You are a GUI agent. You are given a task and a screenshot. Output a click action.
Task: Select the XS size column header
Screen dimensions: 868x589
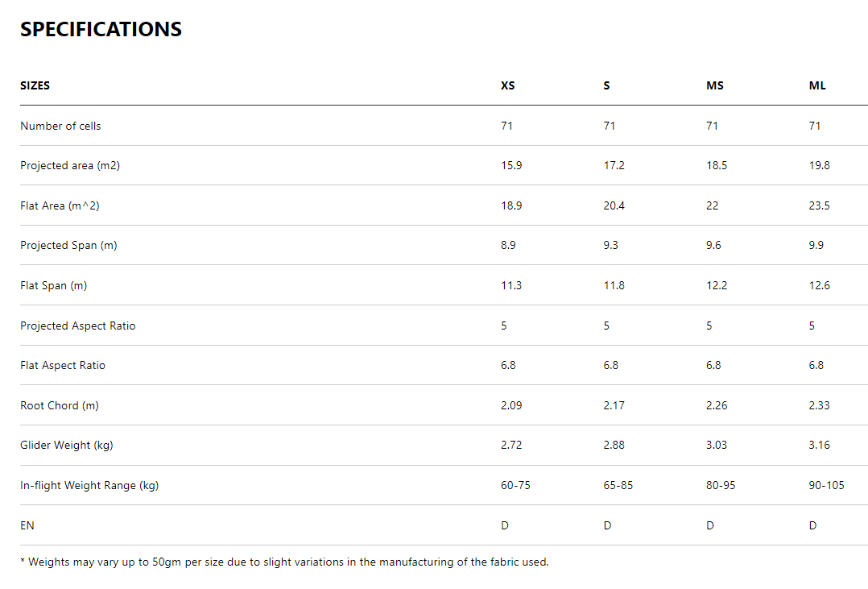pyautogui.click(x=507, y=85)
